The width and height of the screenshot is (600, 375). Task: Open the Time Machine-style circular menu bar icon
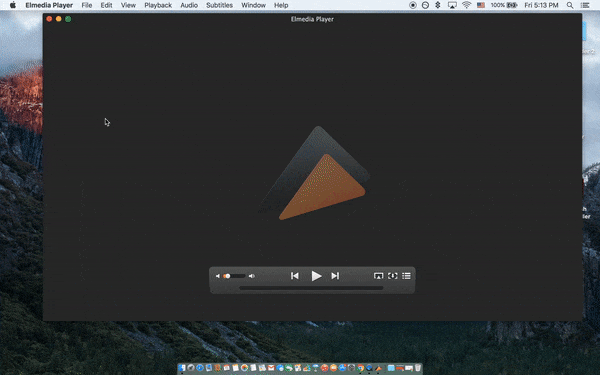click(x=426, y=5)
